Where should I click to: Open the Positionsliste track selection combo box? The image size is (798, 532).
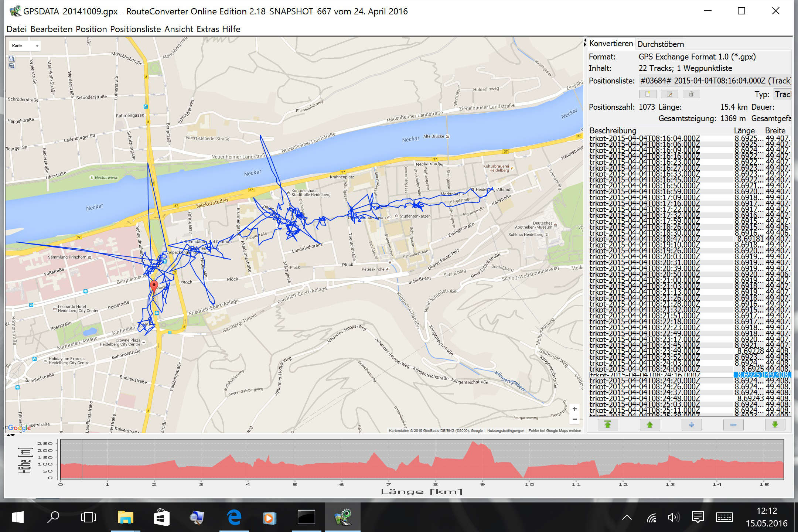(715, 81)
